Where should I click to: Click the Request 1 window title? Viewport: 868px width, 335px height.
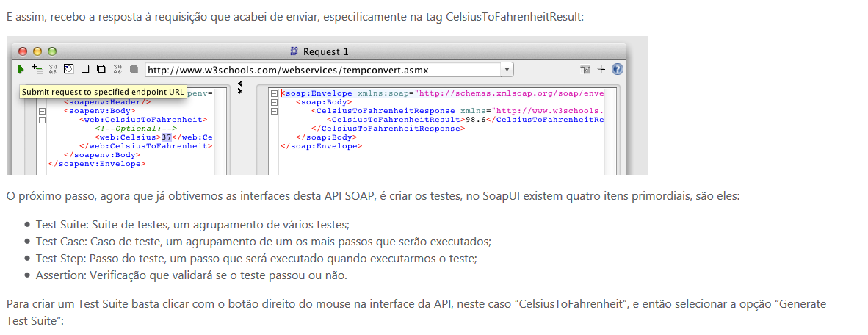[x=326, y=51]
